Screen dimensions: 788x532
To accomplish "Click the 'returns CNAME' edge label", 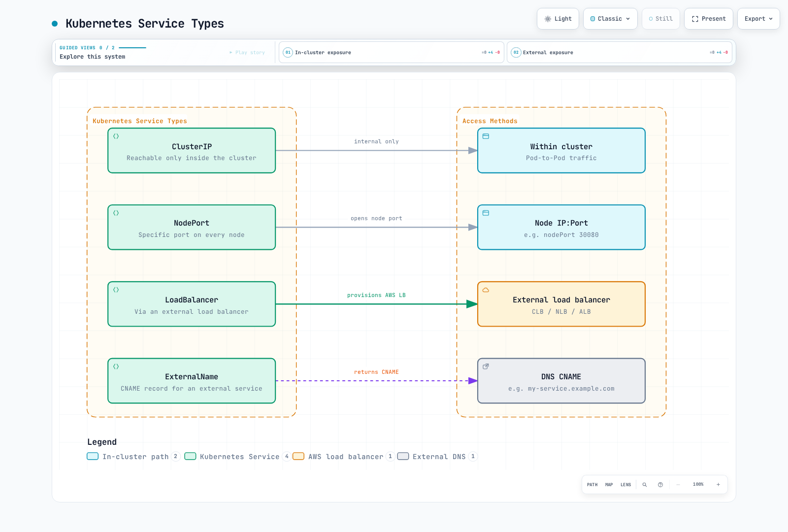I will tap(376, 372).
